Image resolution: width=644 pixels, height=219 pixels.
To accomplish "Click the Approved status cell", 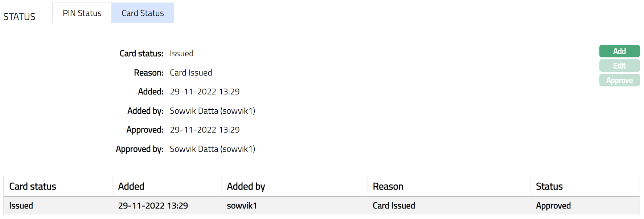I will [553, 206].
